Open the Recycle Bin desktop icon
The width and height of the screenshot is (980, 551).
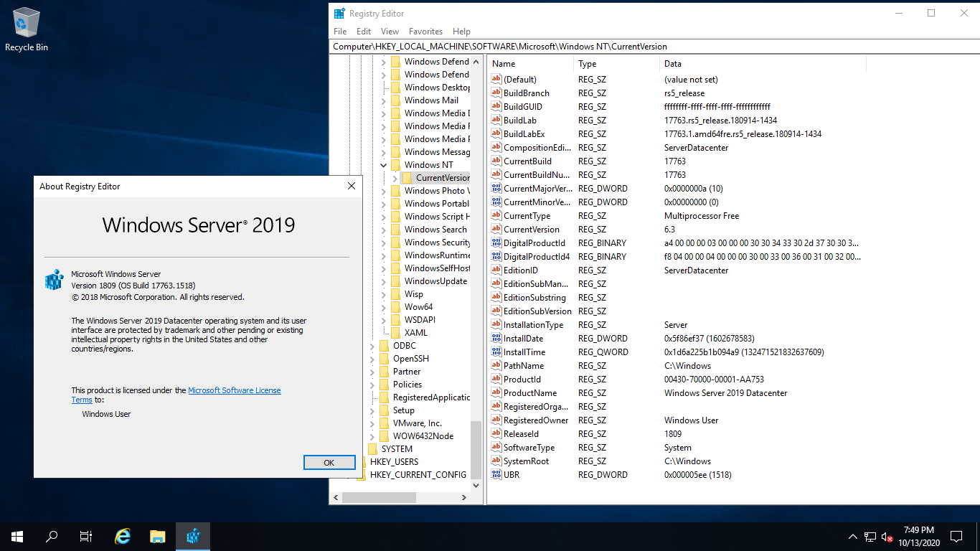pos(27,30)
